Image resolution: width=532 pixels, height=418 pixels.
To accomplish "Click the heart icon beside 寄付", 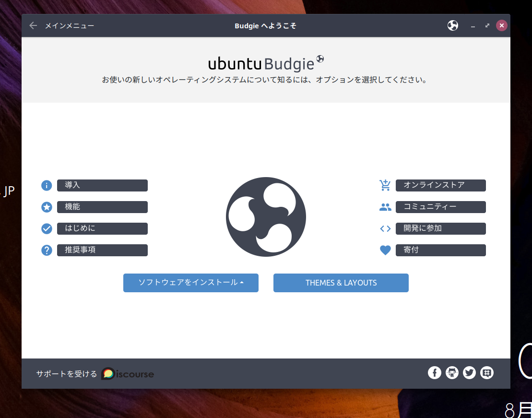I will coord(385,250).
